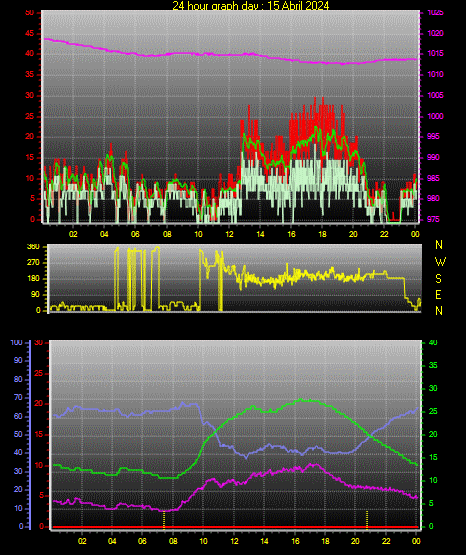This screenshot has height=555, width=466.
Task: Click the sunset yellow marker near 21
Action: tap(367, 520)
